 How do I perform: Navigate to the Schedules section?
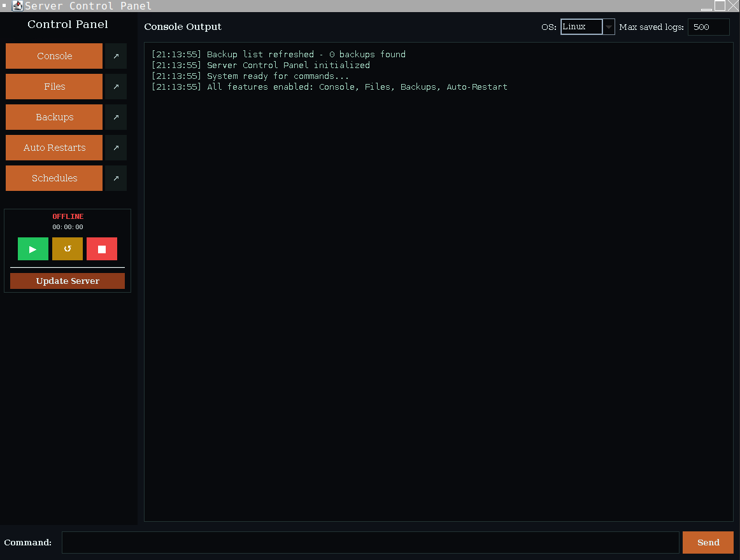(53, 178)
